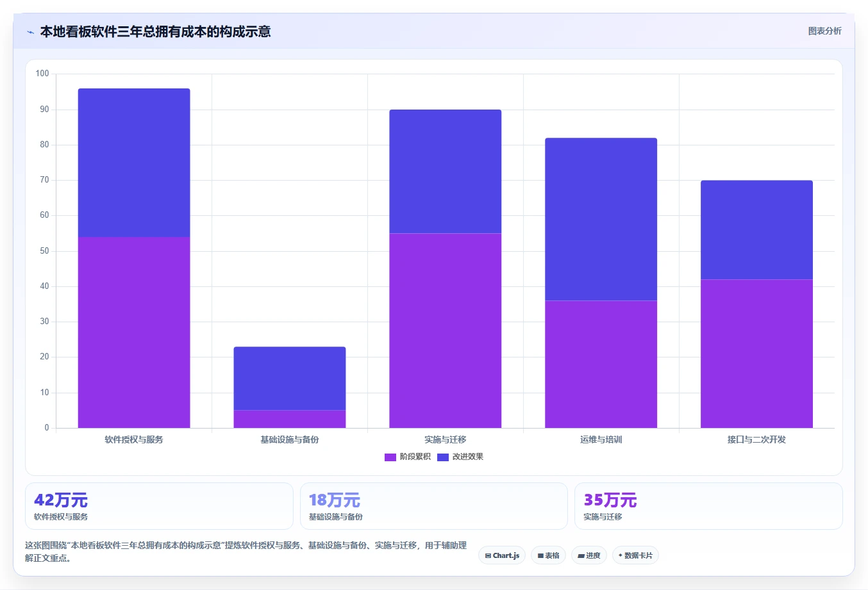The height and width of the screenshot is (590, 868).
Task: Click the blue 软件授权与服务 bar segment
Action: pyautogui.click(x=134, y=163)
